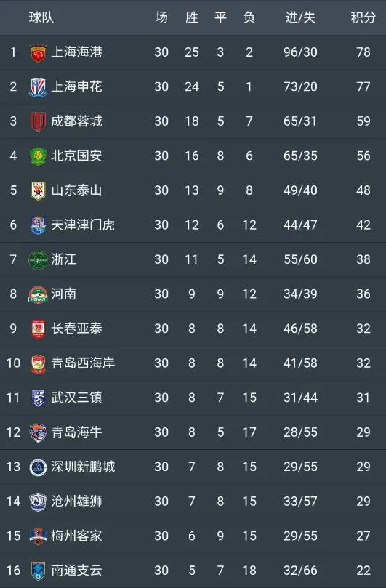Select the 深圳新鹏城 circular logo
386x588 pixels.
[38, 467]
